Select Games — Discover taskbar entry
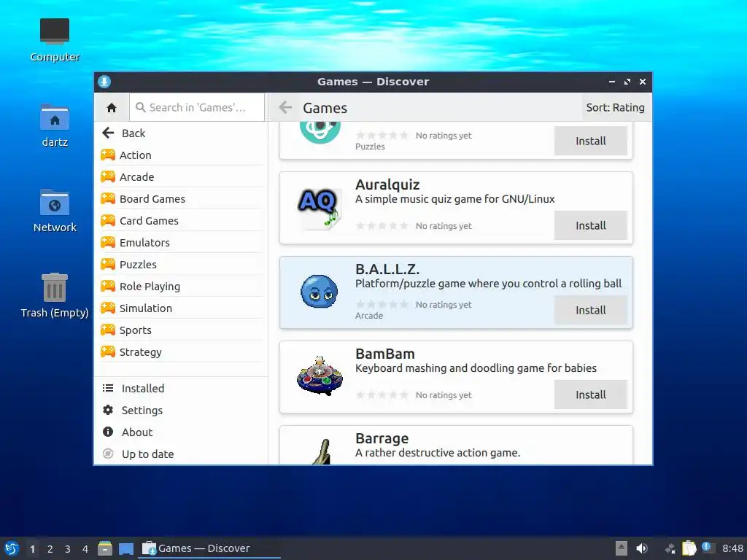The image size is (747, 560). (x=209, y=548)
